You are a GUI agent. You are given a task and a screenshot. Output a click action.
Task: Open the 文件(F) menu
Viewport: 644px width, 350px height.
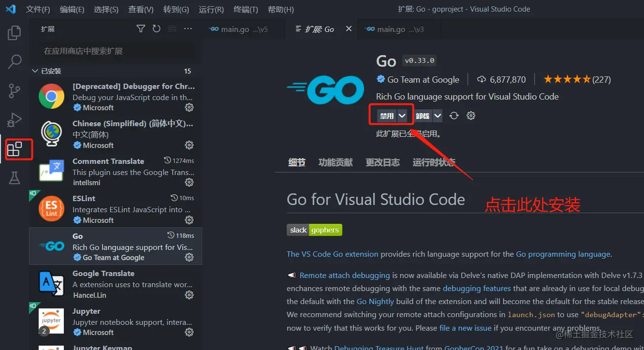[x=38, y=9]
